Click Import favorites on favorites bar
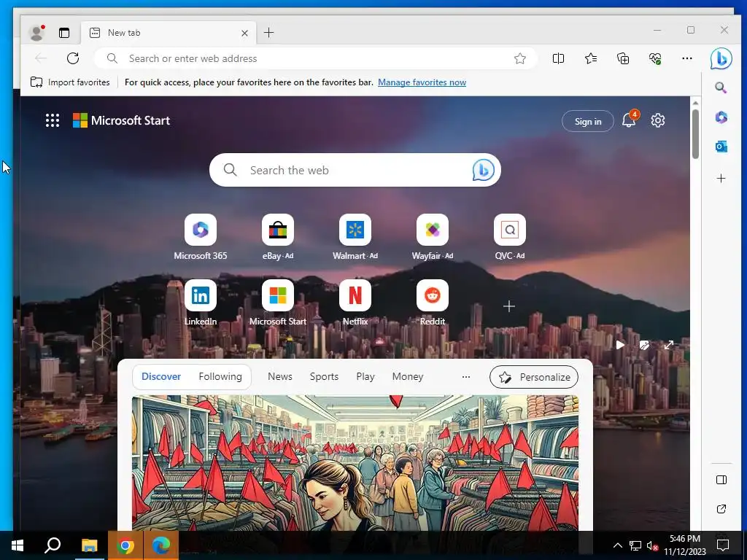The image size is (747, 560). (70, 82)
